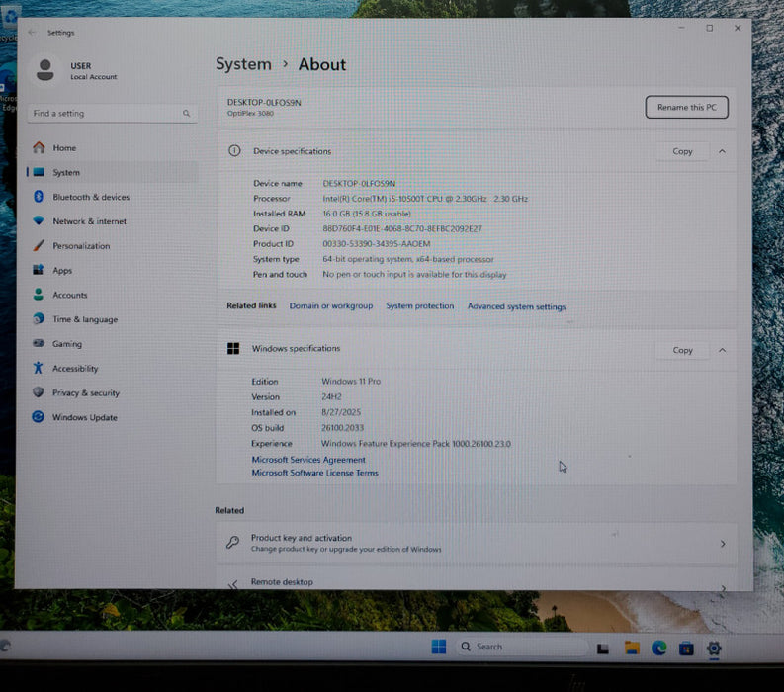This screenshot has width=784, height=692.
Task: Open Advanced system settings link
Action: (x=516, y=307)
